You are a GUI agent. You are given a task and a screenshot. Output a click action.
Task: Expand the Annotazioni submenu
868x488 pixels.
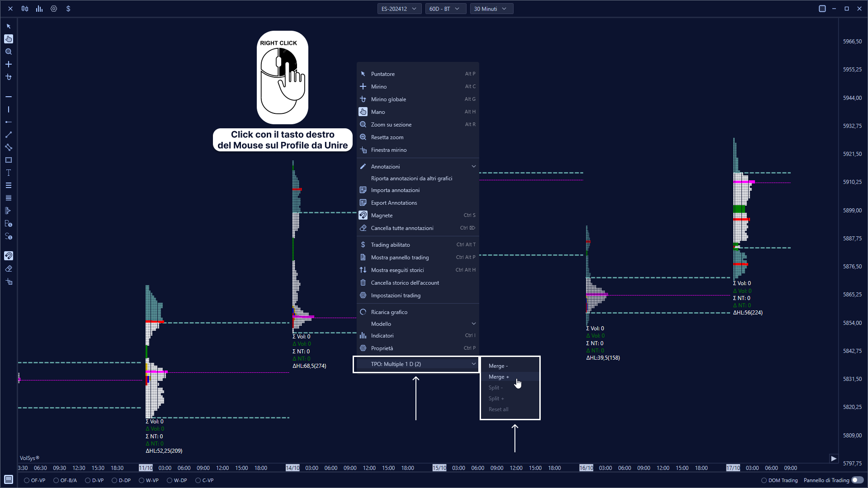click(x=418, y=167)
